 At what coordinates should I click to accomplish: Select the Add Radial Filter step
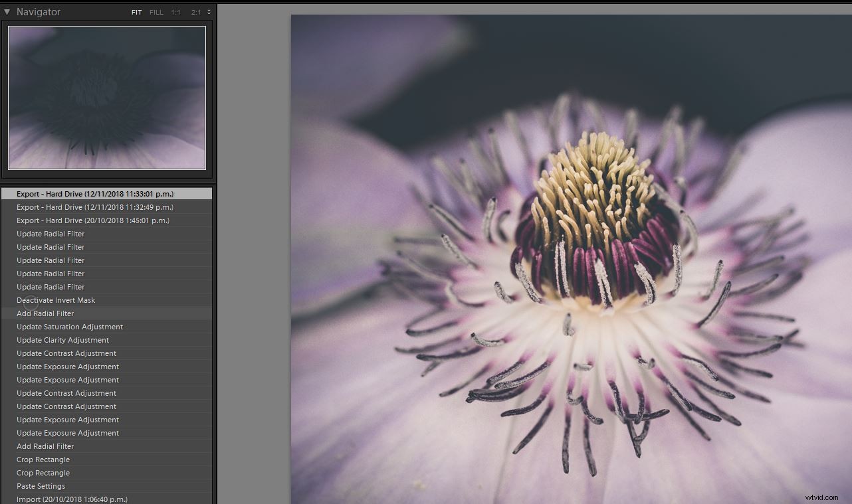click(x=45, y=313)
